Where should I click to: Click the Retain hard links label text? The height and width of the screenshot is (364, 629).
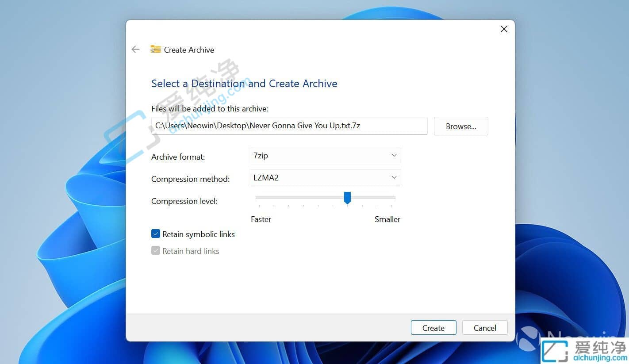(x=191, y=251)
